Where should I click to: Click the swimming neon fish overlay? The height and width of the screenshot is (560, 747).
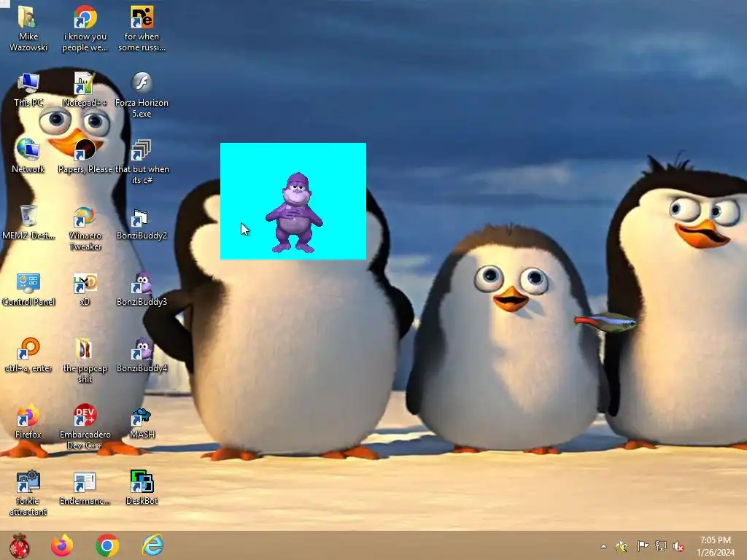(605, 322)
